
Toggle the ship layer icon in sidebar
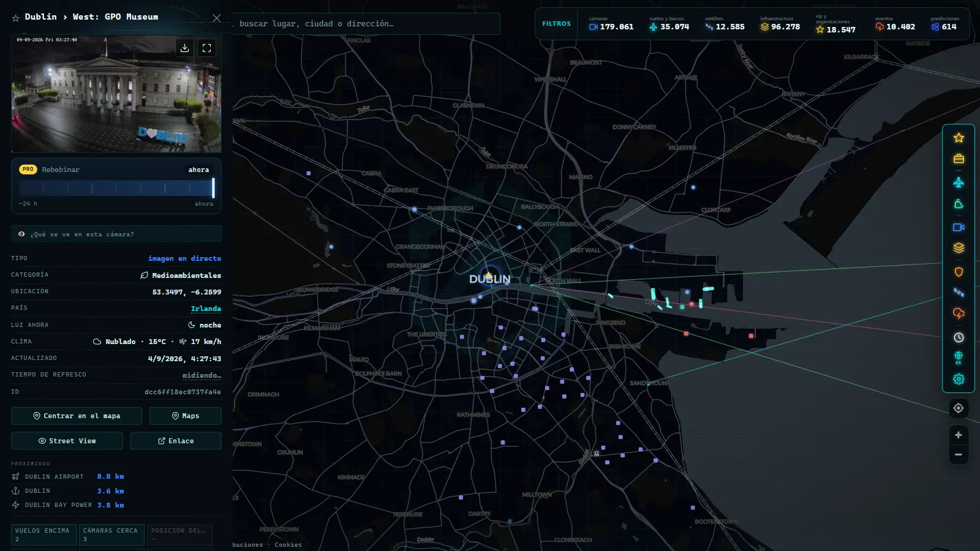tap(959, 204)
